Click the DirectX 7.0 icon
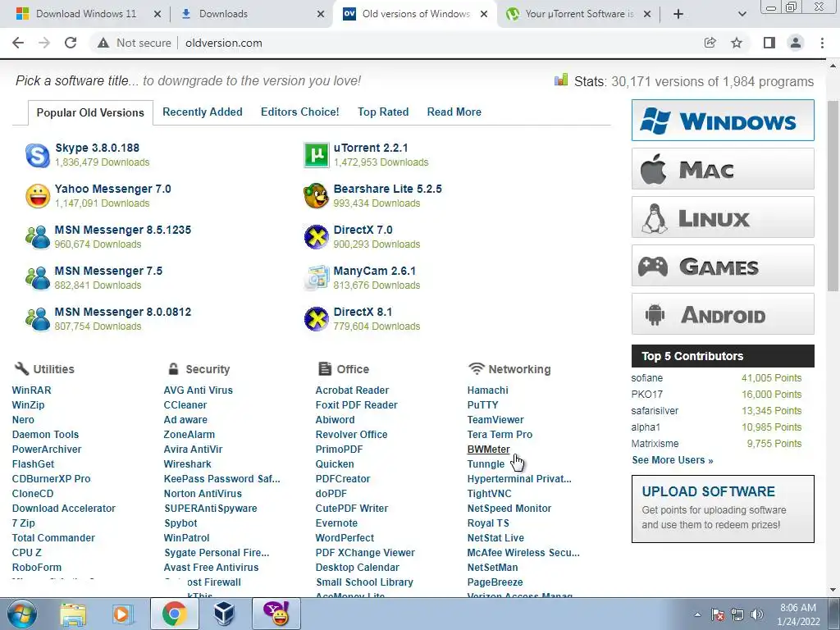 click(x=316, y=237)
